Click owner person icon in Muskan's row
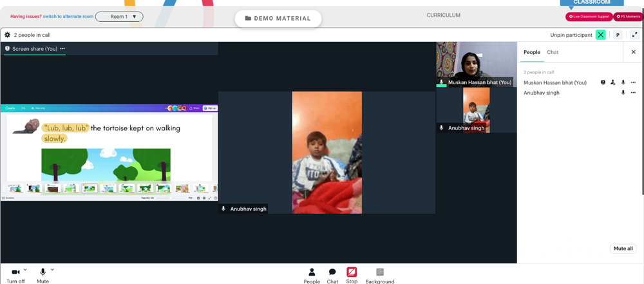This screenshot has height=284, width=644. pos(613,82)
